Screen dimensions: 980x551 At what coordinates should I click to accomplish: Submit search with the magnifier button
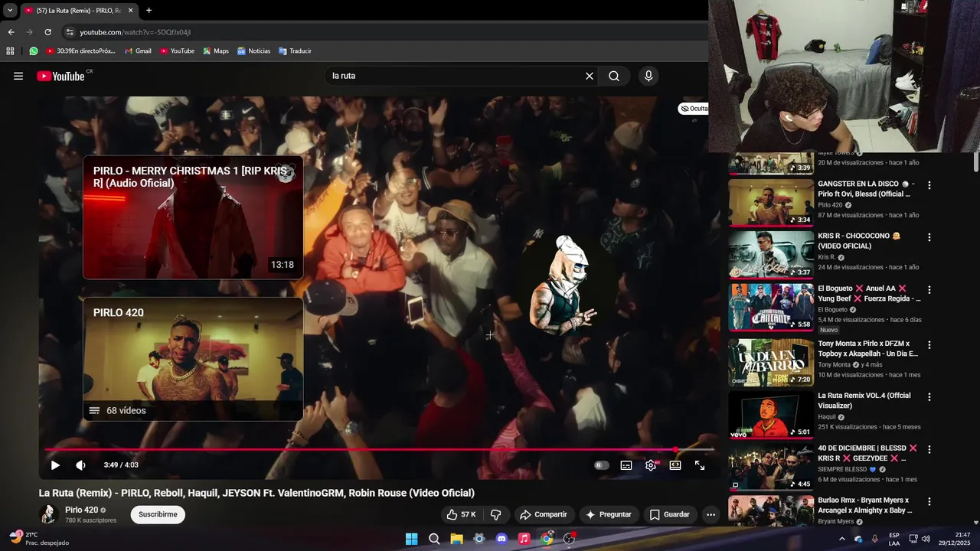[614, 76]
